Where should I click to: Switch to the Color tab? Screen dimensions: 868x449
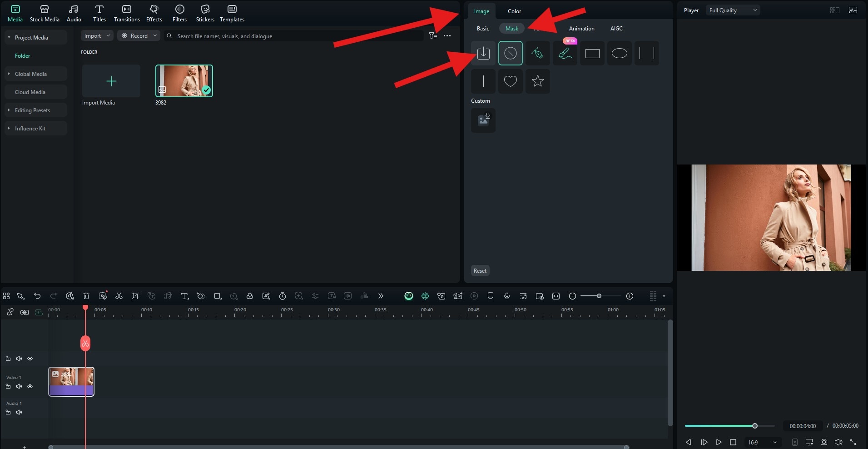coord(514,11)
